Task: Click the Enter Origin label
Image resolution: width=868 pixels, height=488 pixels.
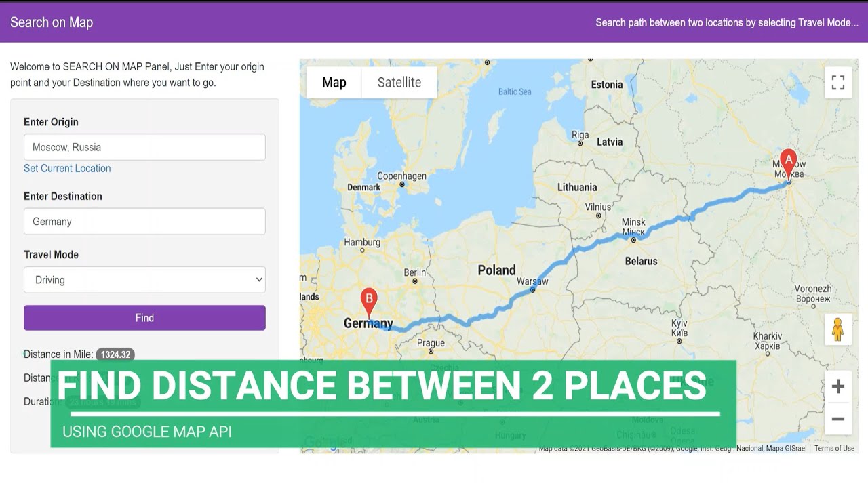Action: pos(51,122)
